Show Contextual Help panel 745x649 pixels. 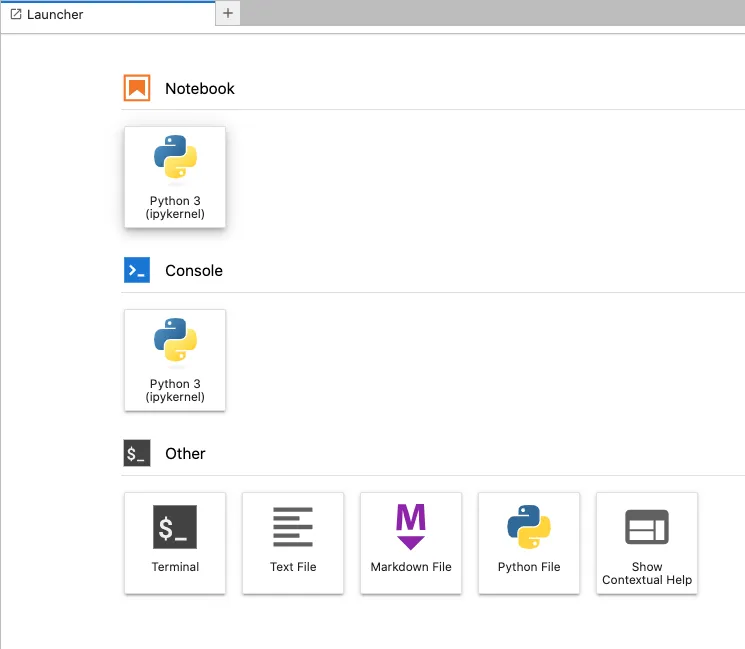pyautogui.click(x=647, y=543)
